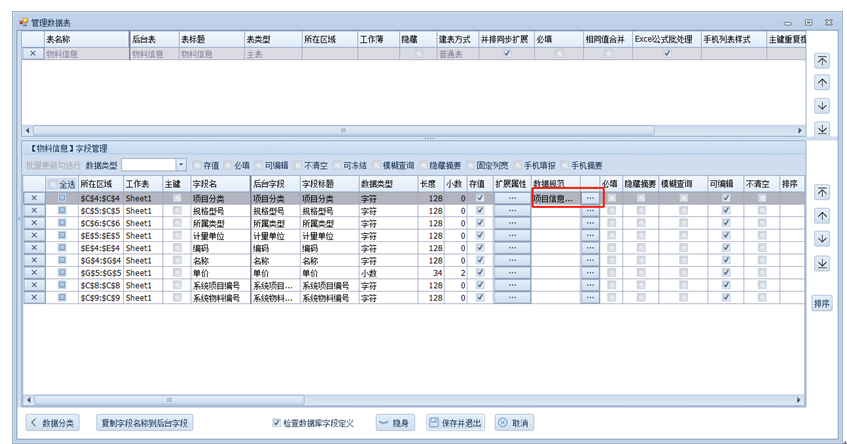
Task: Open the 扩展属性 ellipsis button for 单价 row
Action: (x=512, y=273)
